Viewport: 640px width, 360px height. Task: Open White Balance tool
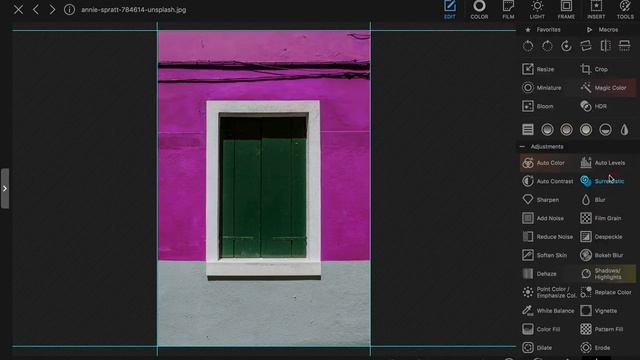[x=548, y=311]
